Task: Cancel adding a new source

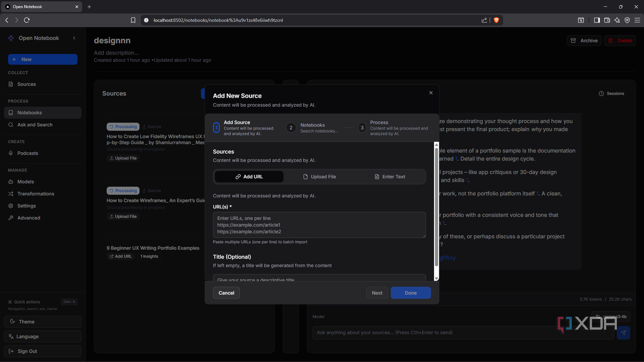Action: point(226,293)
